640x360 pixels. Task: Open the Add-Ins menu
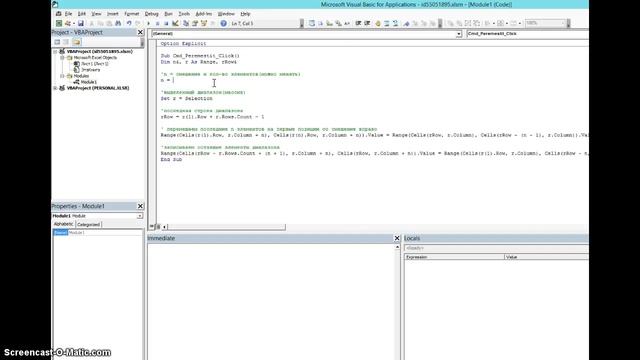pyautogui.click(x=204, y=14)
